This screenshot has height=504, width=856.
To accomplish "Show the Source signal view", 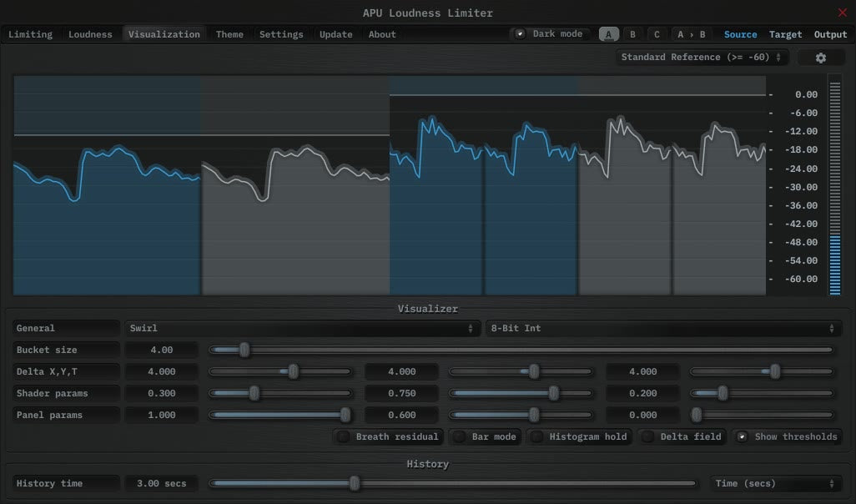I will tap(740, 34).
